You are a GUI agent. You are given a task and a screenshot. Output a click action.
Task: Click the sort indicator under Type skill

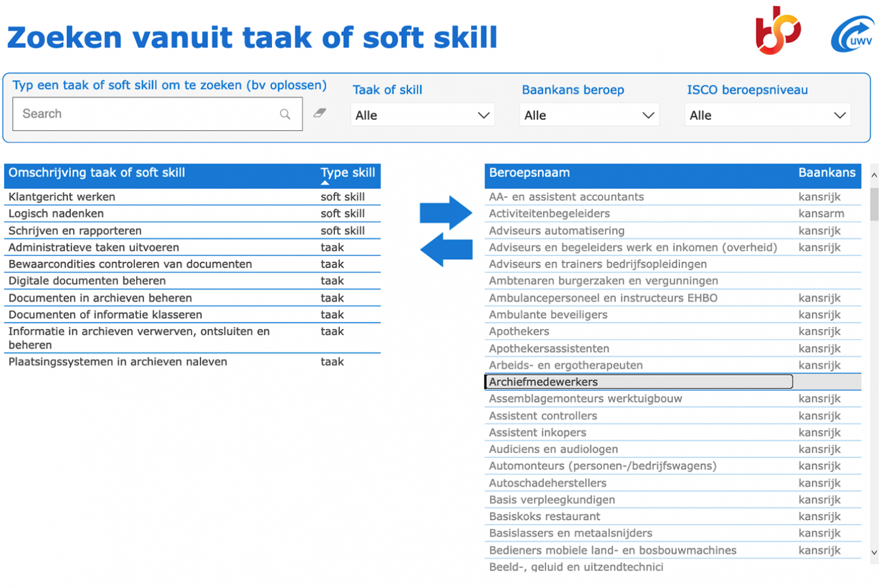tap(325, 183)
